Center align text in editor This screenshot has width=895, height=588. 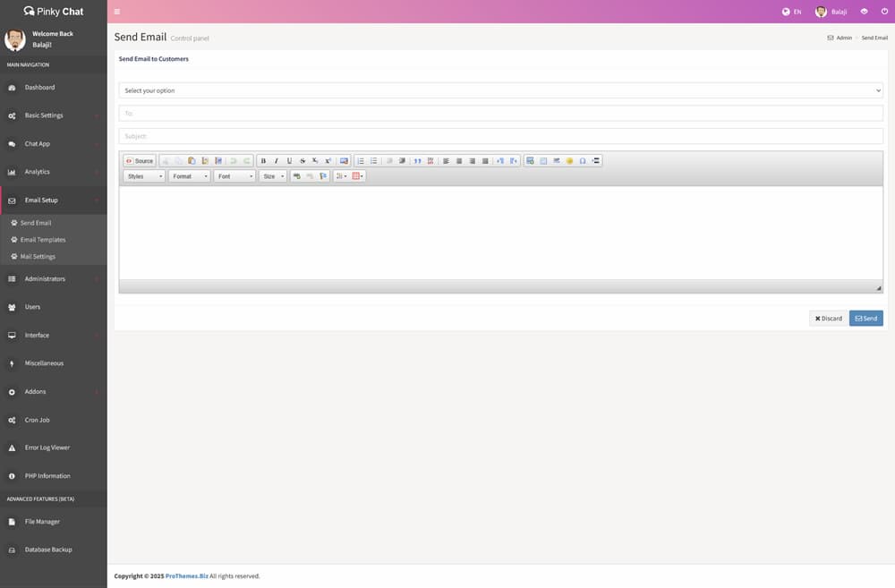click(459, 161)
